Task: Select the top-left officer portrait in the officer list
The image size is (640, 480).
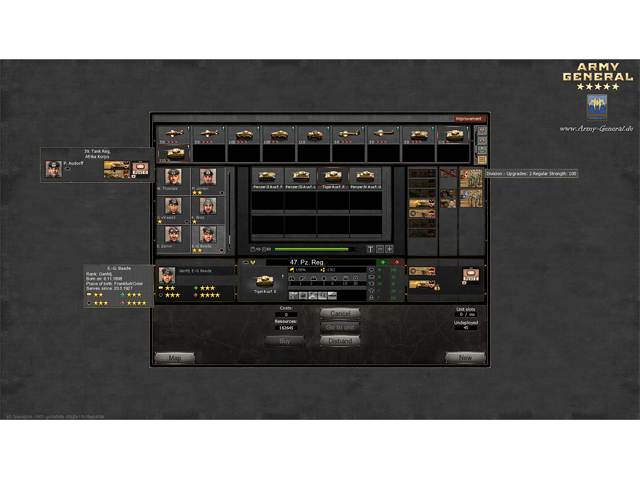Action: [x=173, y=178]
